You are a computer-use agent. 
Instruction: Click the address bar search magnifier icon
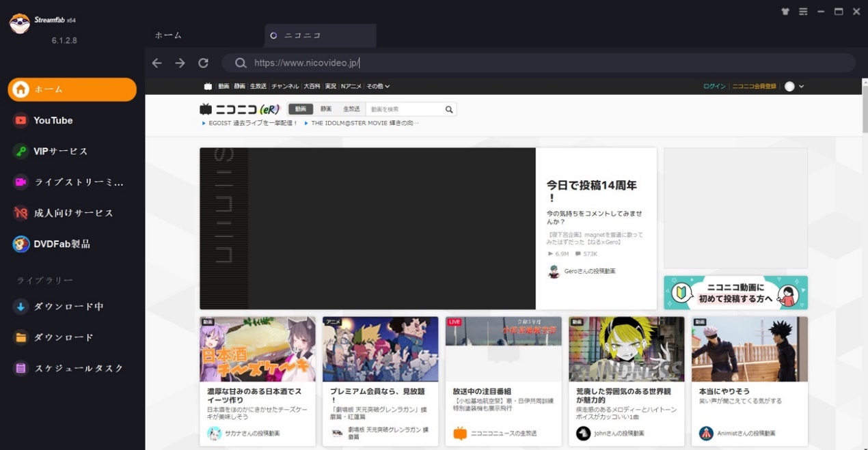pyautogui.click(x=241, y=63)
